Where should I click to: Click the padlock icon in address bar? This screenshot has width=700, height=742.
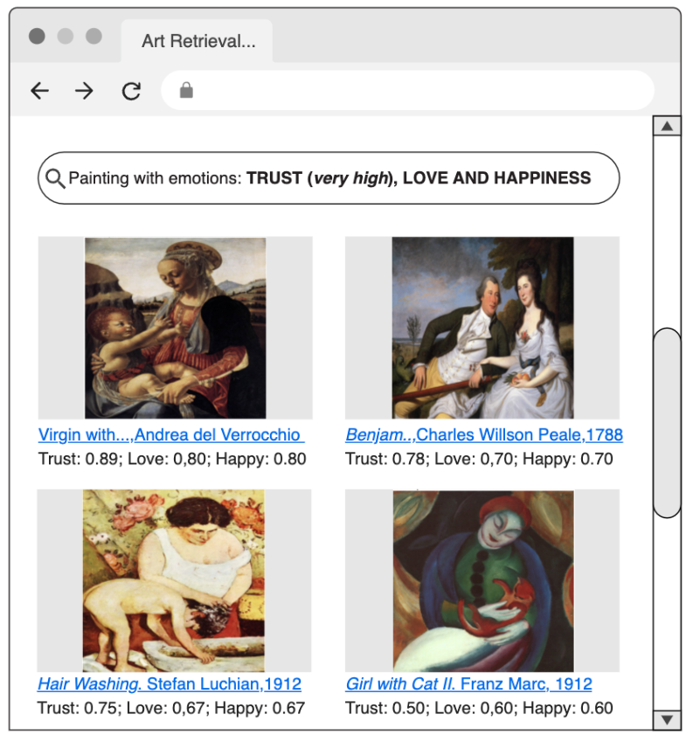(x=185, y=90)
